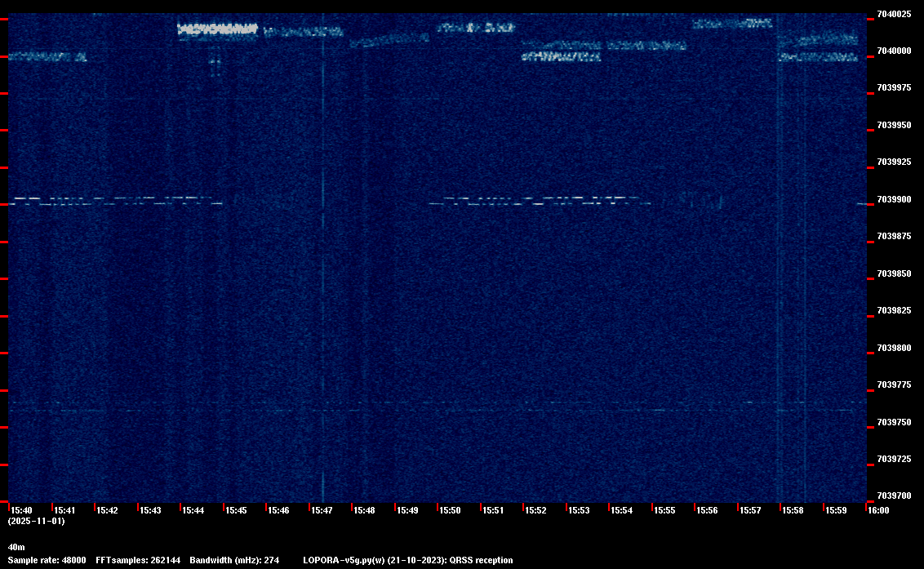Click the 15:44 time axis label

pyautogui.click(x=193, y=510)
